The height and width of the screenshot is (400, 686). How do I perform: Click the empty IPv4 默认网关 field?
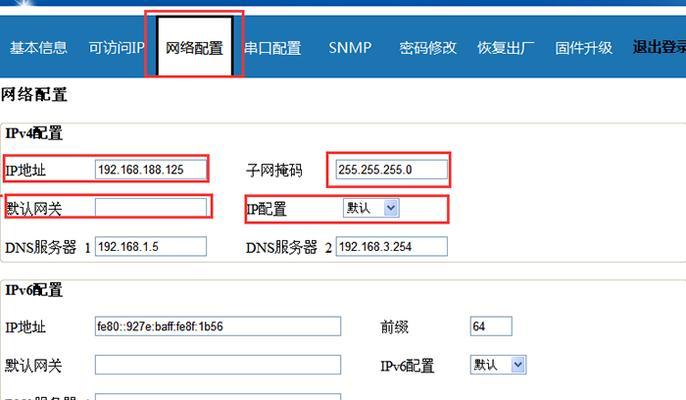(150, 207)
